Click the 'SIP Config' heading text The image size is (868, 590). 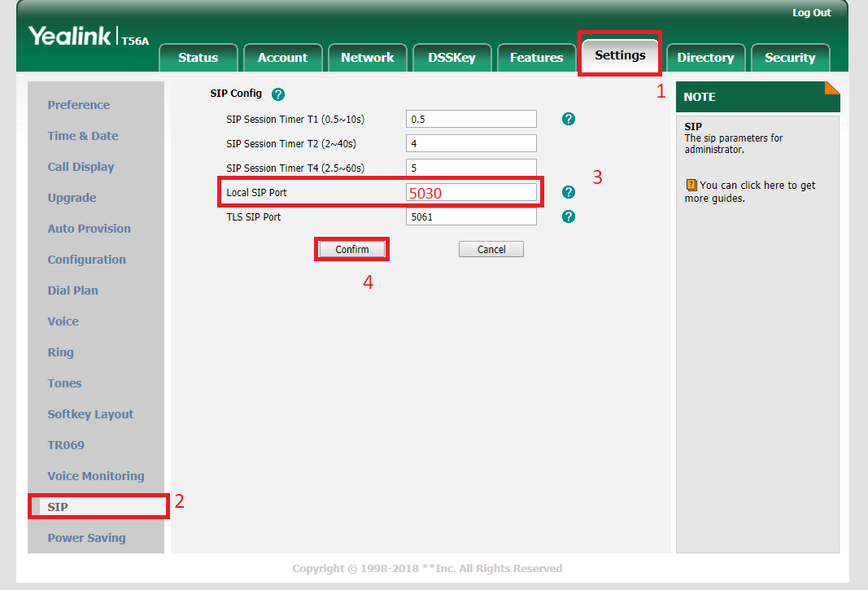point(236,93)
